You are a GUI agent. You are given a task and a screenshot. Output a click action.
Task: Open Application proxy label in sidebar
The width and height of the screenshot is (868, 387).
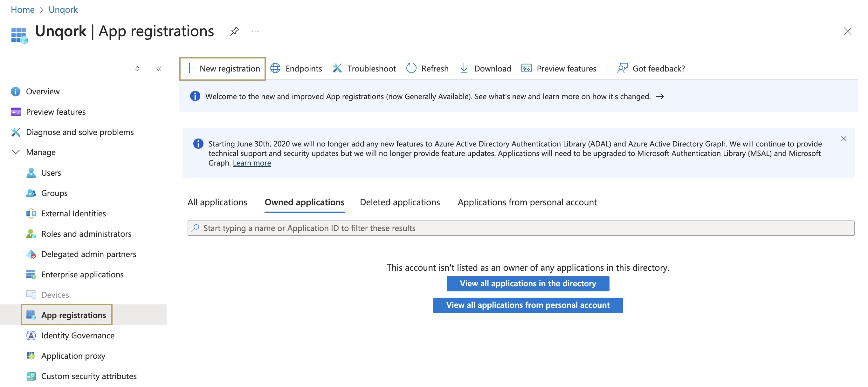(73, 356)
